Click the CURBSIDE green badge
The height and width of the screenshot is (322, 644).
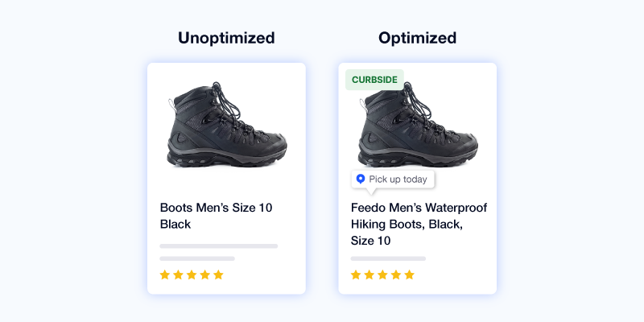374,80
